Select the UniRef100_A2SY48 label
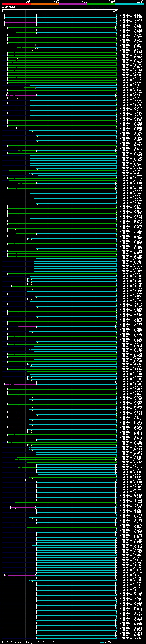This screenshot has height=644, width=146. coord(131,575)
